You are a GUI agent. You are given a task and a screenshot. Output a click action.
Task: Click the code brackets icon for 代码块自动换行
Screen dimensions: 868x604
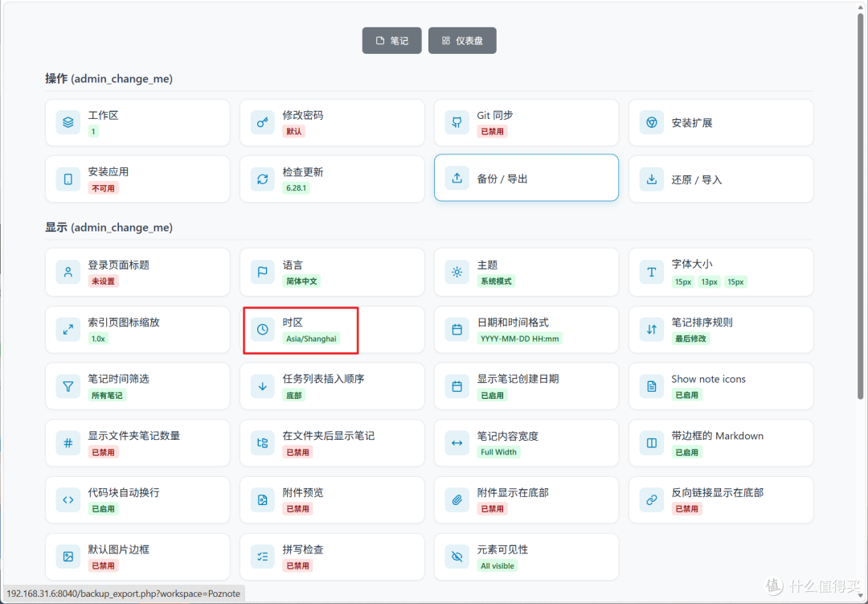pos(68,499)
